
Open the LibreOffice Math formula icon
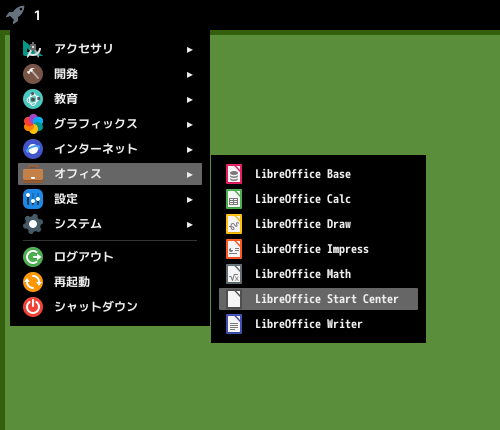pyautogui.click(x=234, y=274)
